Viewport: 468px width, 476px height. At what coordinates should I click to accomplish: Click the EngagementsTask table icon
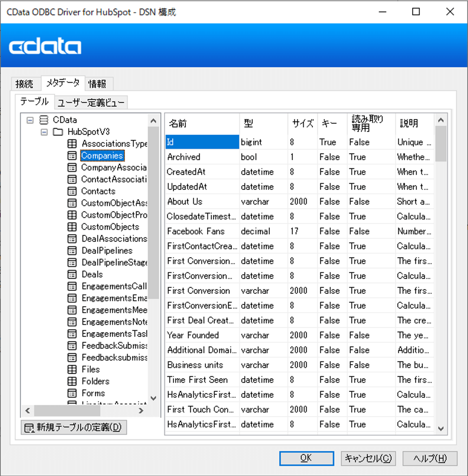(72, 334)
